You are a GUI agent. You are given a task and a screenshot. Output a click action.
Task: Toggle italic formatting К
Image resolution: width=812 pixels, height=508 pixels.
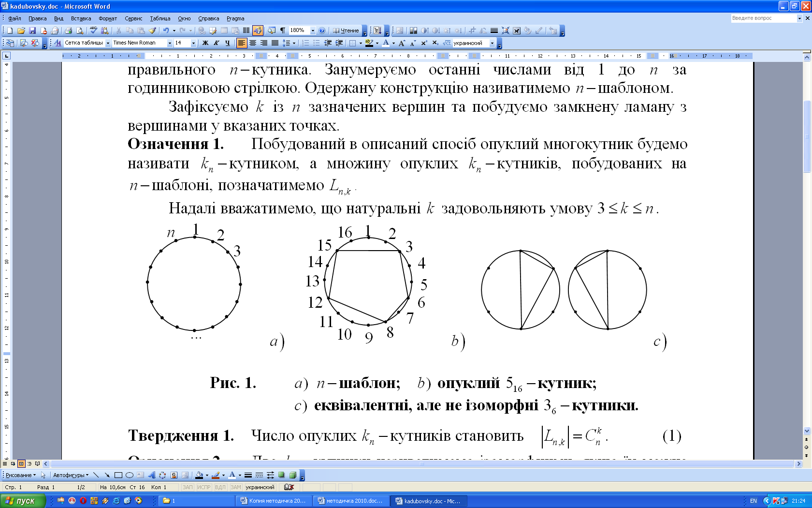pos(216,43)
